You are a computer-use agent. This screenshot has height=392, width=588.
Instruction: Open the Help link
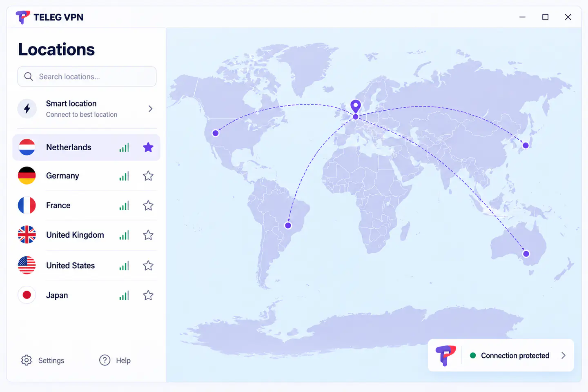(x=115, y=360)
